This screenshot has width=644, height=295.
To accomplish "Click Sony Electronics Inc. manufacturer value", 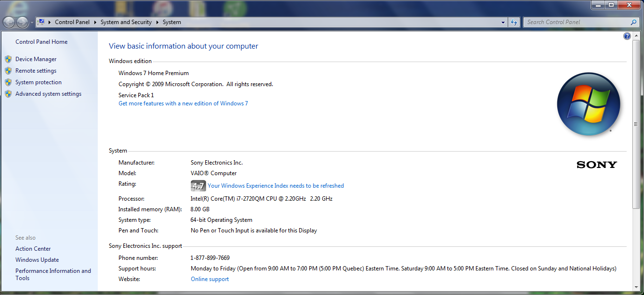I will pos(217,163).
